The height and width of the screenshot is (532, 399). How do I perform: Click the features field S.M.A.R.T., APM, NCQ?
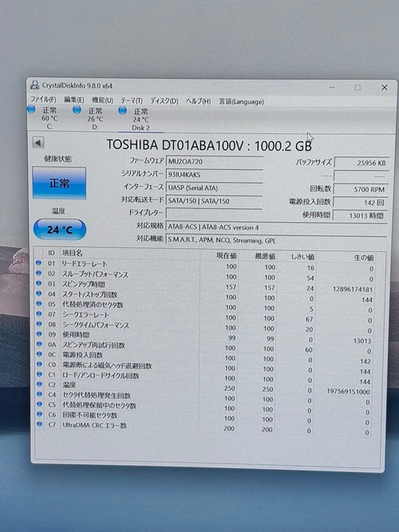coord(276,240)
